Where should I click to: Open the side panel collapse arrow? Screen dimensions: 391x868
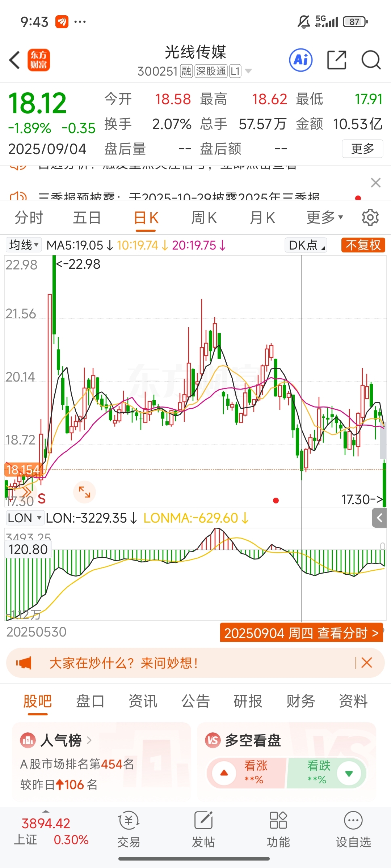(x=379, y=518)
